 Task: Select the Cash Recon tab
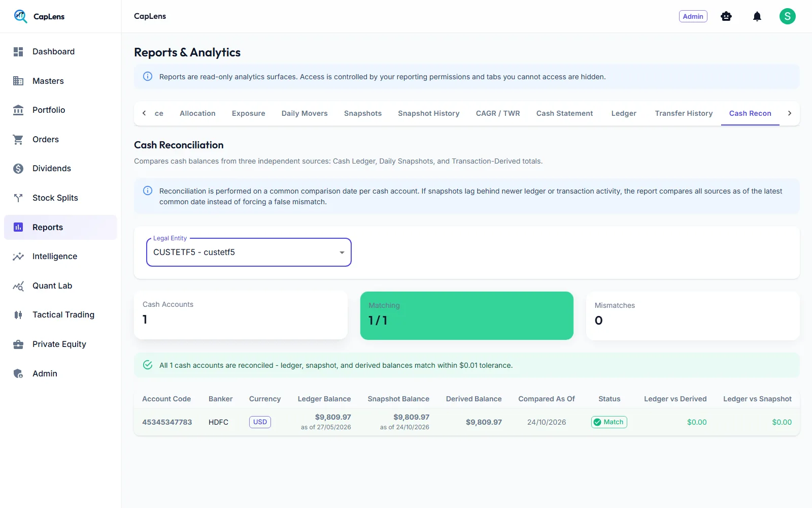click(750, 113)
